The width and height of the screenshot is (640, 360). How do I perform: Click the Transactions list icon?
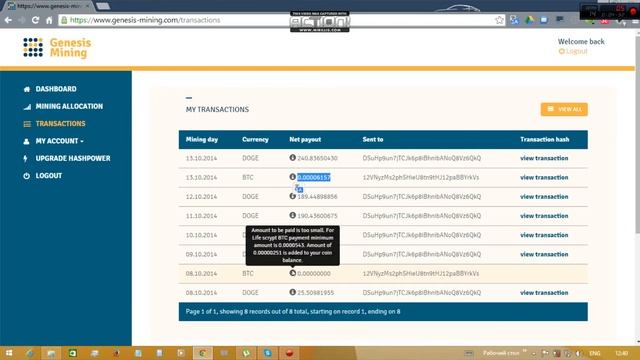click(27, 124)
